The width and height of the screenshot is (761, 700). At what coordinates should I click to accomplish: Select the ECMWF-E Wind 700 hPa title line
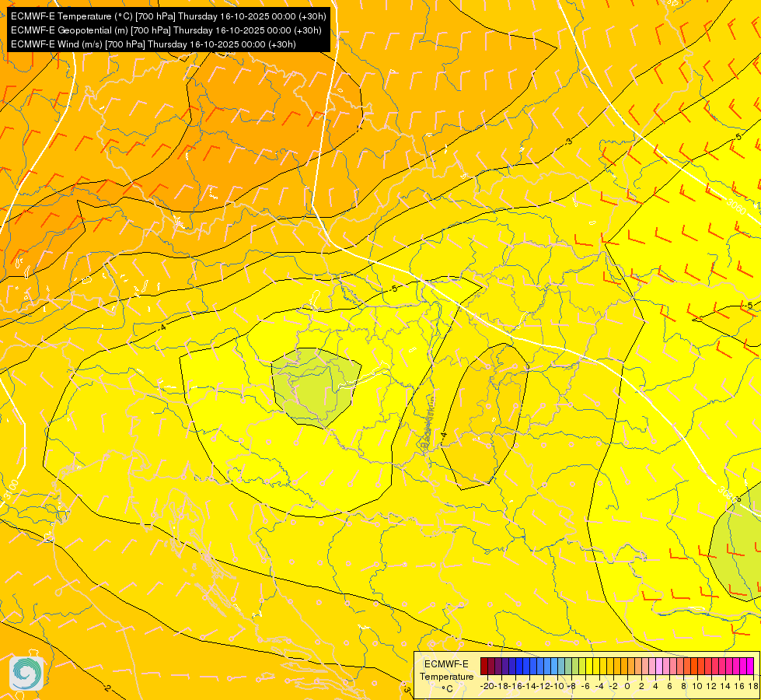click(153, 44)
